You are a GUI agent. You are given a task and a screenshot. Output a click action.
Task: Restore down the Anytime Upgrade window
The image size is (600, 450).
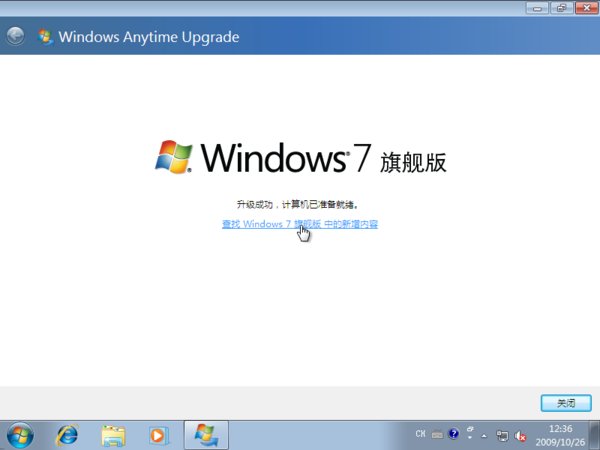click(x=561, y=8)
